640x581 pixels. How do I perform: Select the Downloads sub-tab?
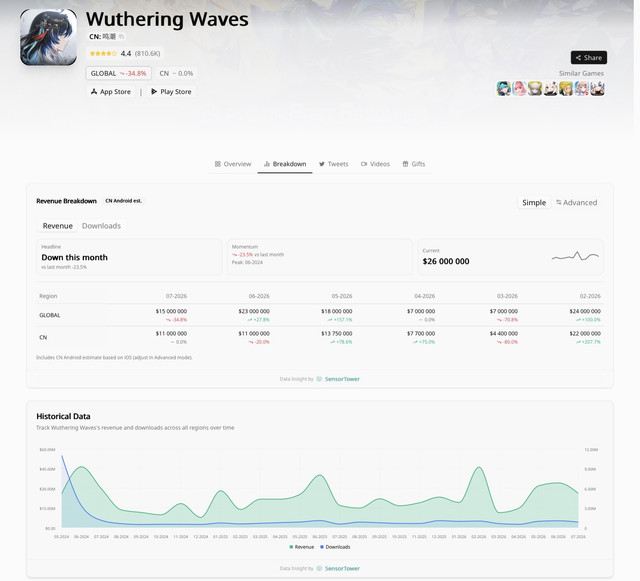click(101, 226)
